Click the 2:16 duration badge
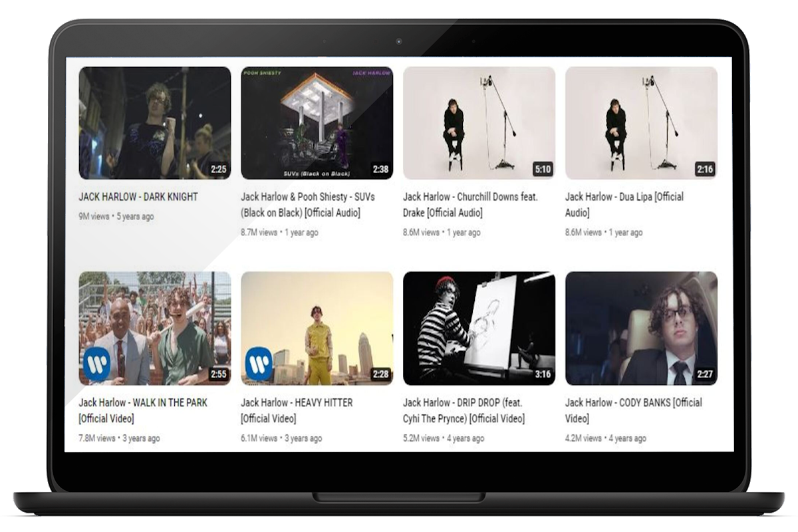 (x=705, y=169)
